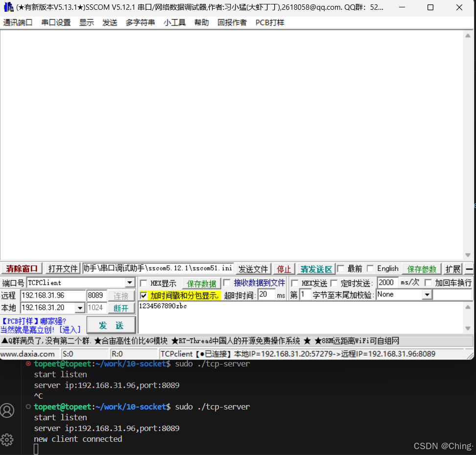476x455 pixels.
Task: Open 端口号 TCPClient dropdown
Action: pos(130,283)
